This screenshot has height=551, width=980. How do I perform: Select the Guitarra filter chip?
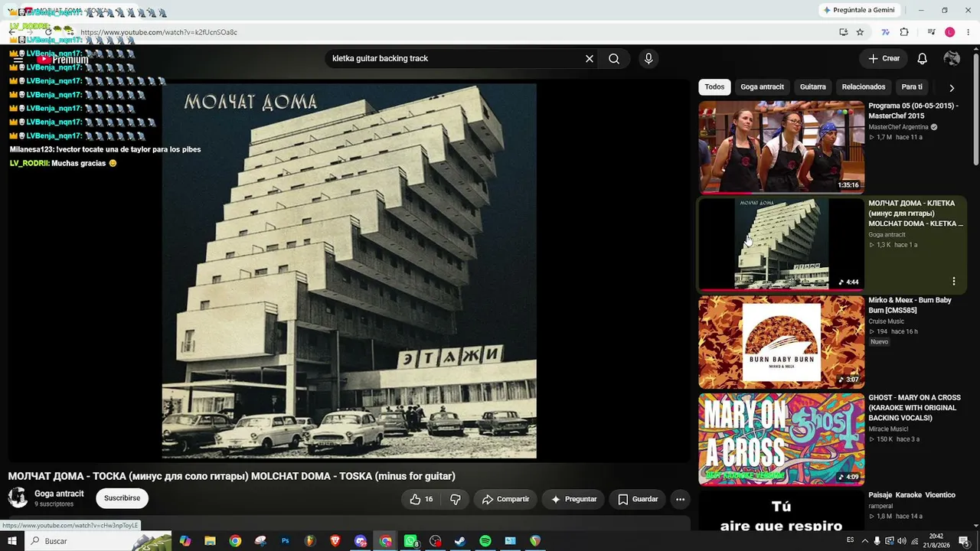[x=812, y=87]
